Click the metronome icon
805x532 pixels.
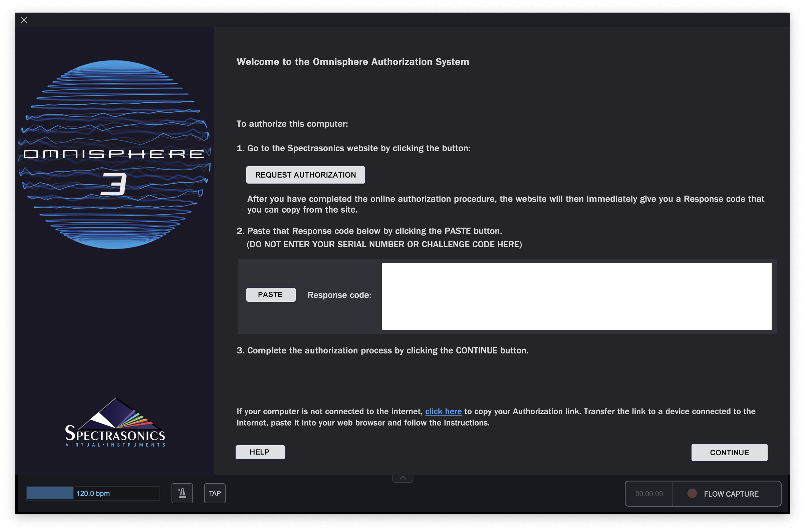pyautogui.click(x=182, y=493)
